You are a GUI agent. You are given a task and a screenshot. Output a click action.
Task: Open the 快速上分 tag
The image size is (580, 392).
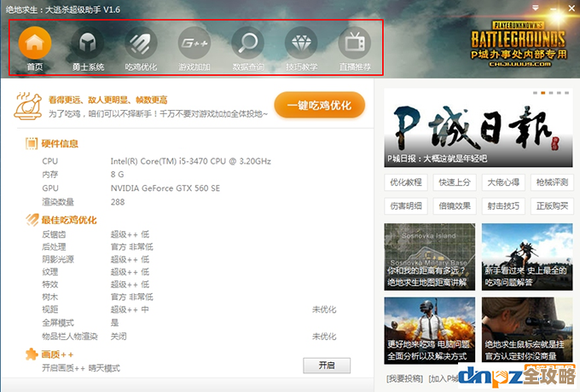454,182
